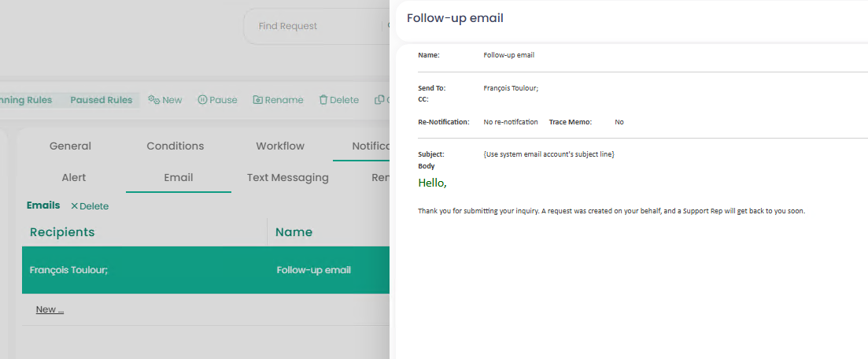The width and height of the screenshot is (868, 359).
Task: Click the Recipients column header
Action: pos(62,231)
